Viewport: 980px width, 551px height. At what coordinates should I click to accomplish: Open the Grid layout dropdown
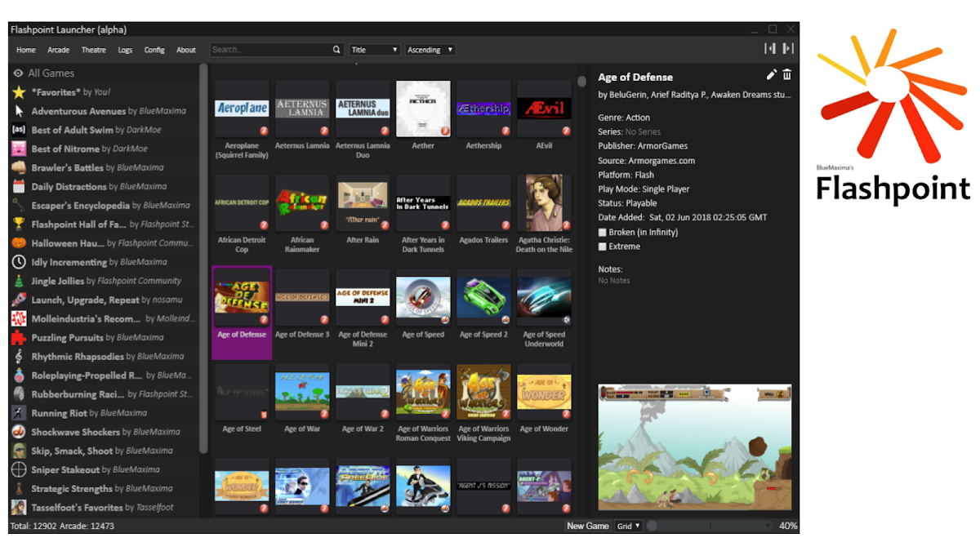coord(628,527)
